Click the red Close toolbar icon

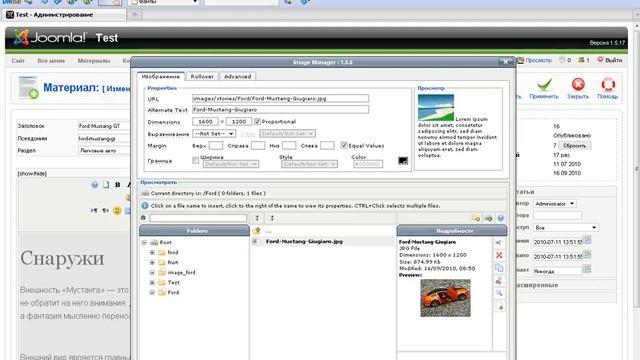tap(578, 84)
